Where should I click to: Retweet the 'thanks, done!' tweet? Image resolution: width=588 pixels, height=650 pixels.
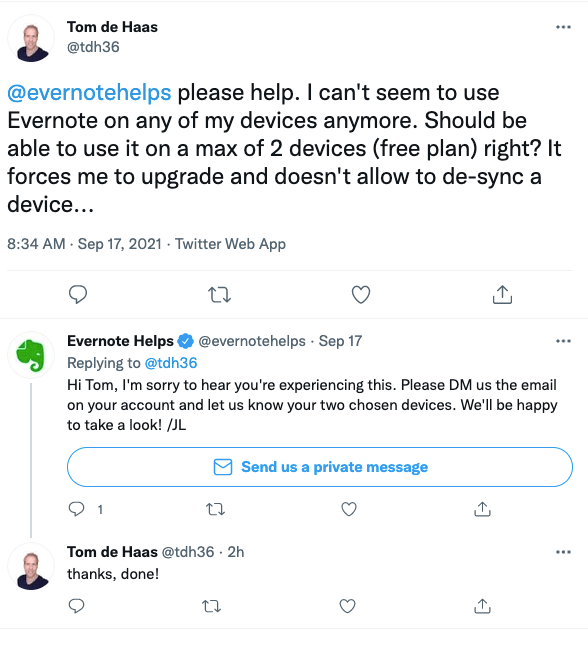point(211,606)
